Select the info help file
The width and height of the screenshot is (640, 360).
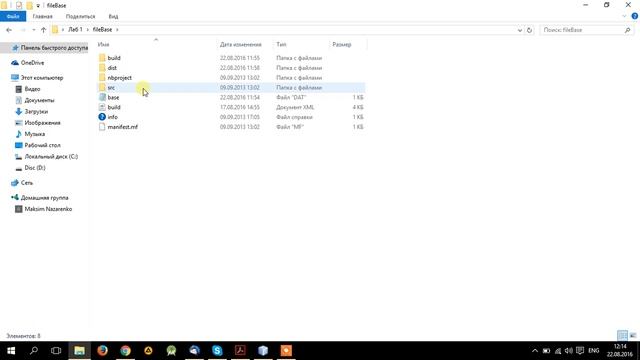tap(113, 117)
